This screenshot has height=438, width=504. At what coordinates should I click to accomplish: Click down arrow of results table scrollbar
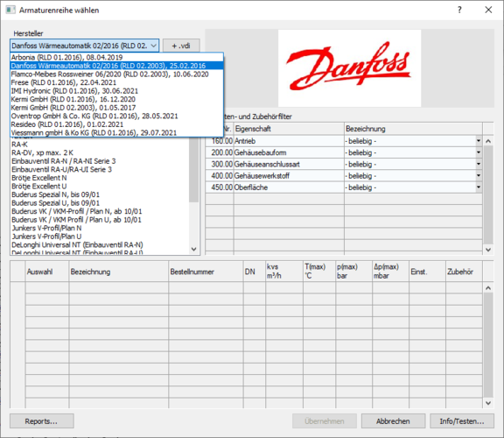pyautogui.click(x=488, y=403)
